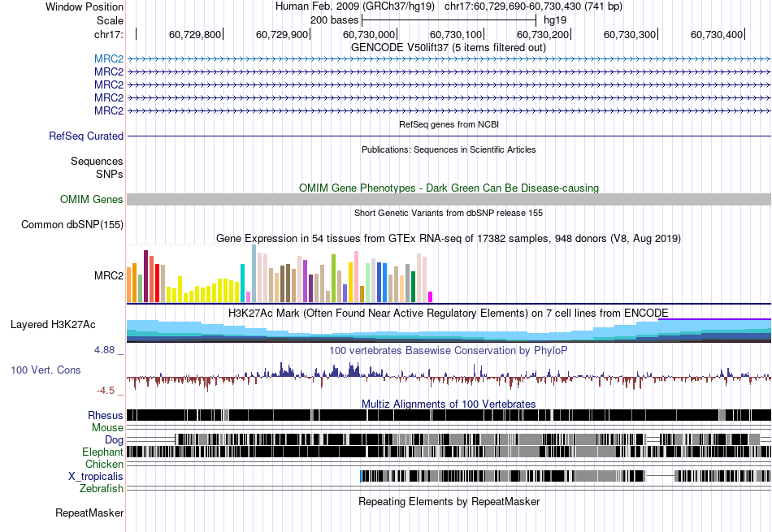
Task: Select the Mouse alignment label
Action: [107, 428]
